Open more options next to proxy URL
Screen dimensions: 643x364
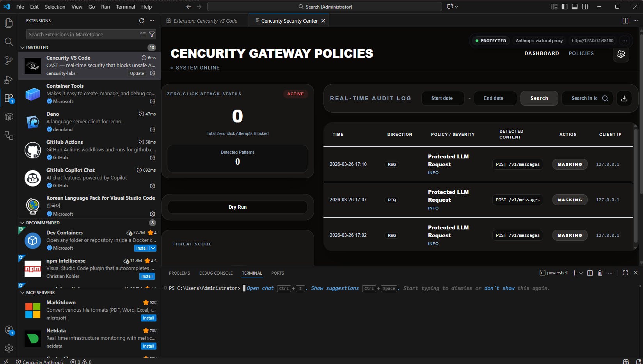coord(625,41)
